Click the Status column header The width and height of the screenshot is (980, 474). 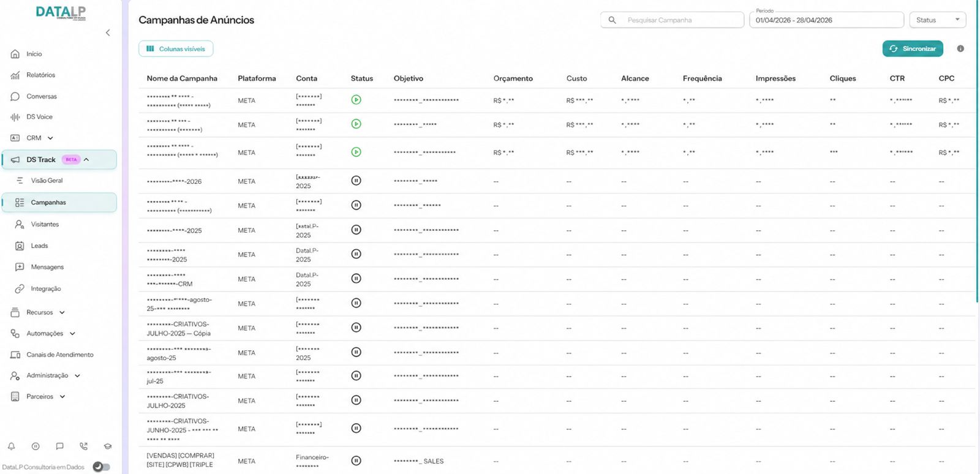click(x=362, y=78)
